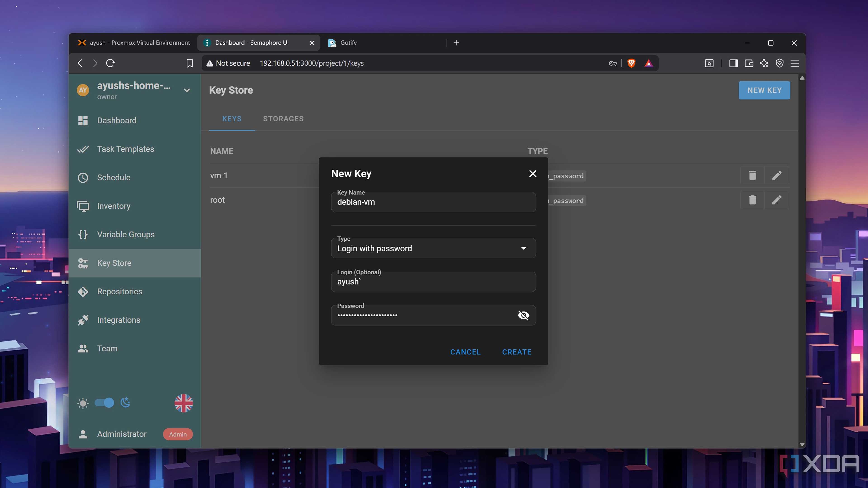
Task: Reload the browser page
Action: click(110, 63)
